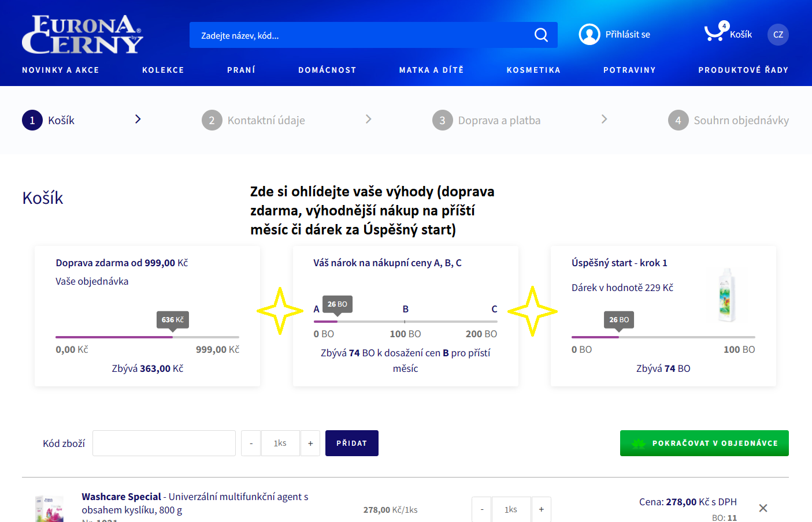This screenshot has height=522, width=812.
Task: Click the Eurona Cerny logo
Action: coord(82,35)
